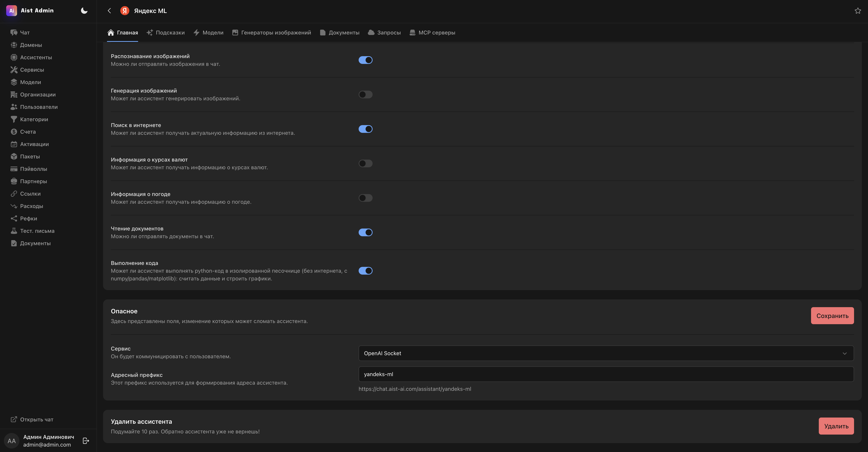Click the AA user avatar
Screen dimensions: 868x452
[11, 441]
